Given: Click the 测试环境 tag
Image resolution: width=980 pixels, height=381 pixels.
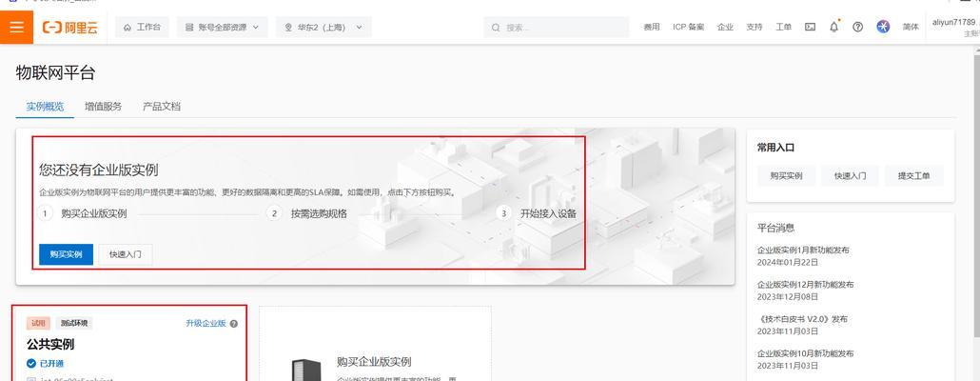Looking at the screenshot, I should (74, 324).
